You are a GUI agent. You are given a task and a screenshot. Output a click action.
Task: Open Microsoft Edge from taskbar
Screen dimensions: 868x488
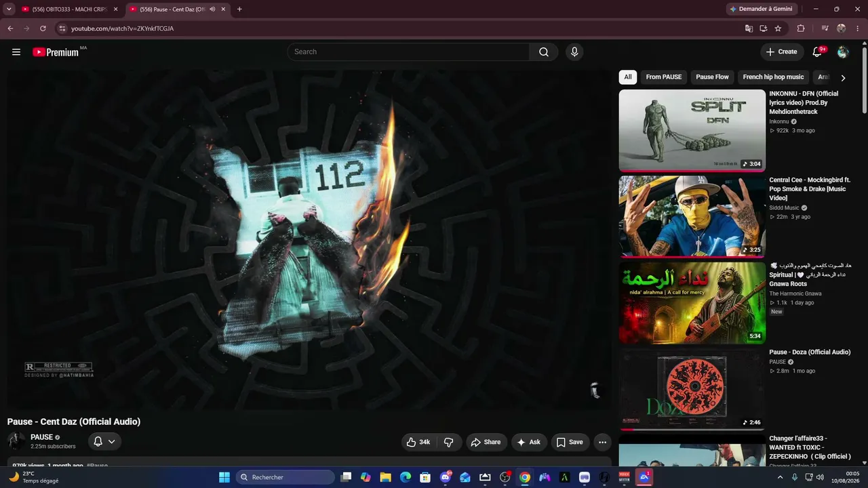pos(406,477)
